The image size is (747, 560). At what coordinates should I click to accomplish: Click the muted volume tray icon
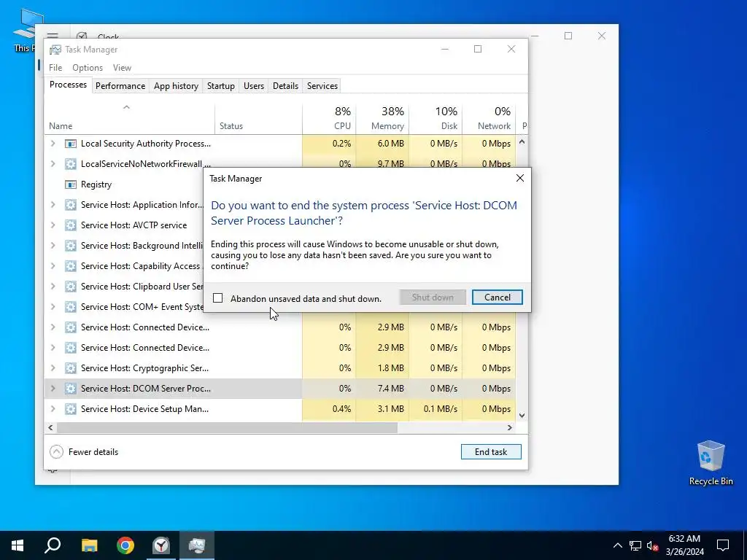coord(652,545)
